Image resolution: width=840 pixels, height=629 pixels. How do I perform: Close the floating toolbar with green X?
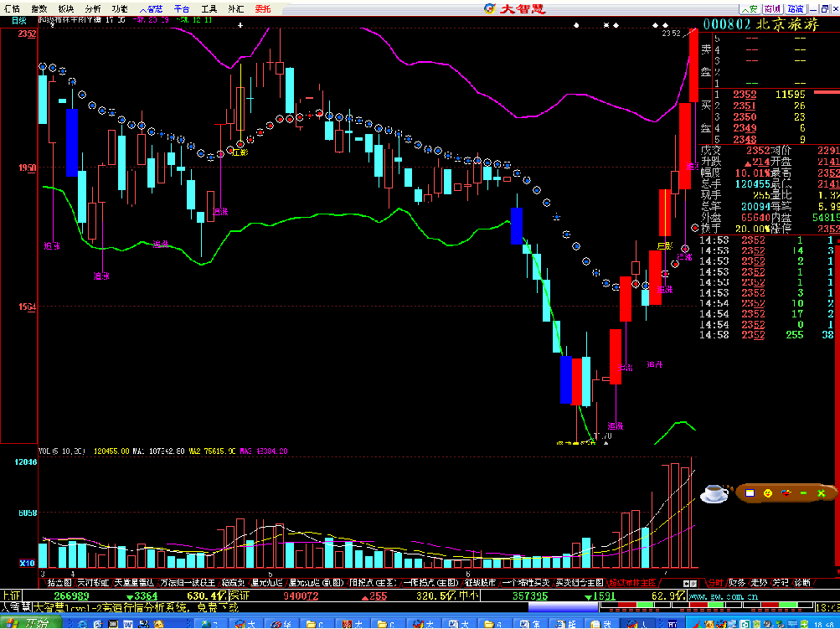pyautogui.click(x=822, y=492)
